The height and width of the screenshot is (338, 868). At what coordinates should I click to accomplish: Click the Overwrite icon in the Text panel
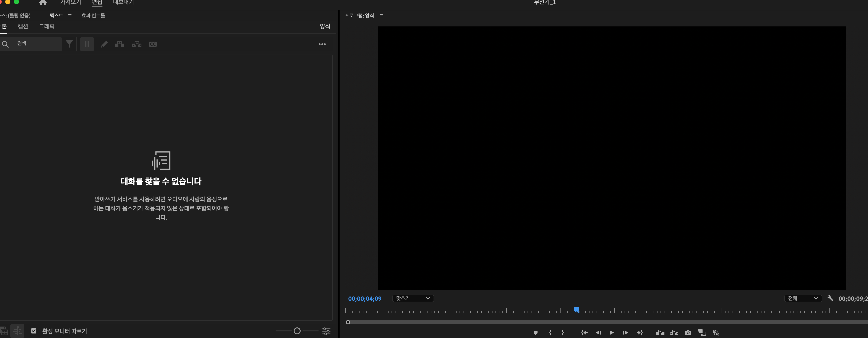pos(137,44)
